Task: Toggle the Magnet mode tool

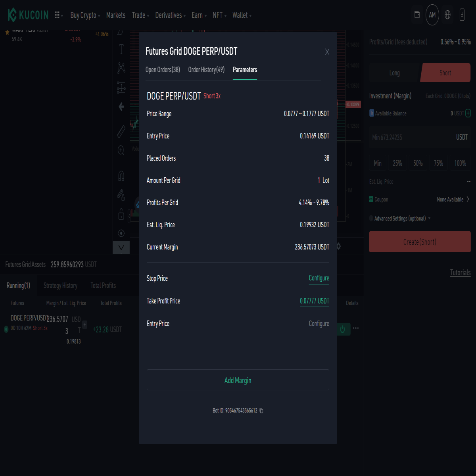Action: point(121,176)
